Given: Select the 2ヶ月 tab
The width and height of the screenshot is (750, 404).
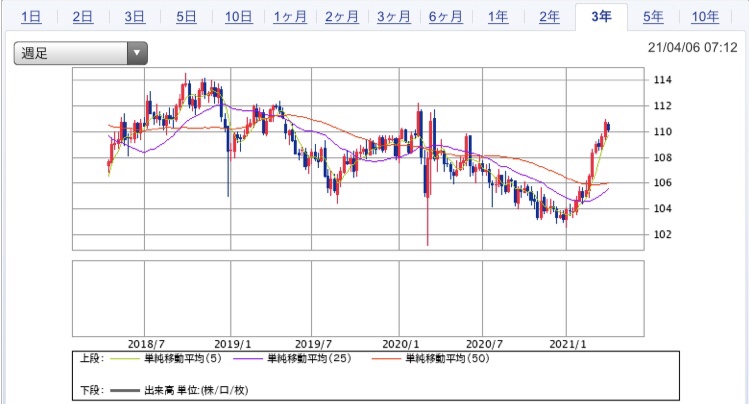Looking at the screenshot, I should point(342,17).
